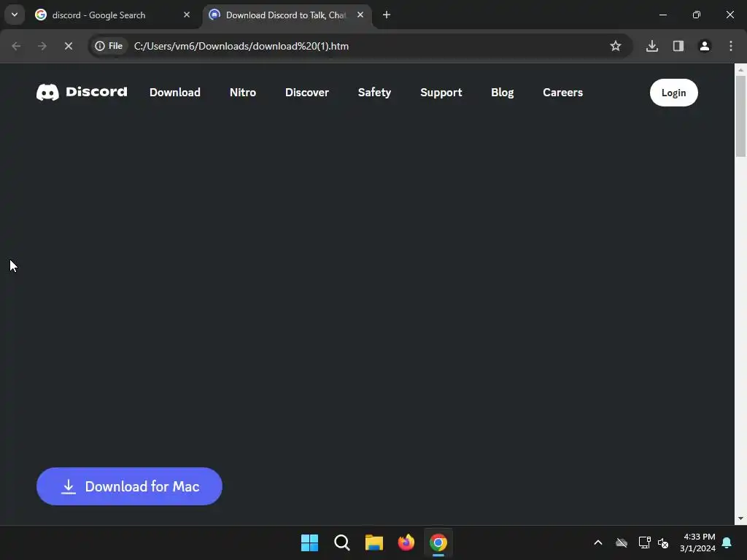Go to the Discover page
This screenshot has height=560, width=747.
(x=307, y=93)
